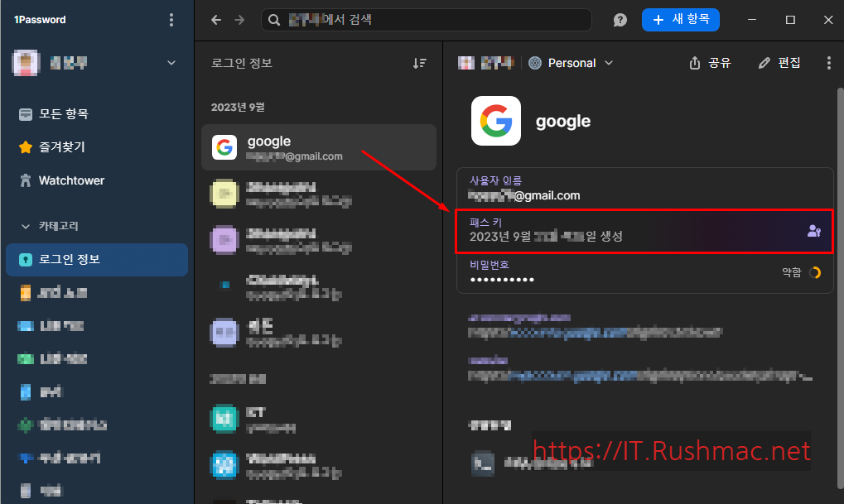Screen dimensions: 844x504
Task: Click the back arrow navigation icon
Action: point(216,19)
